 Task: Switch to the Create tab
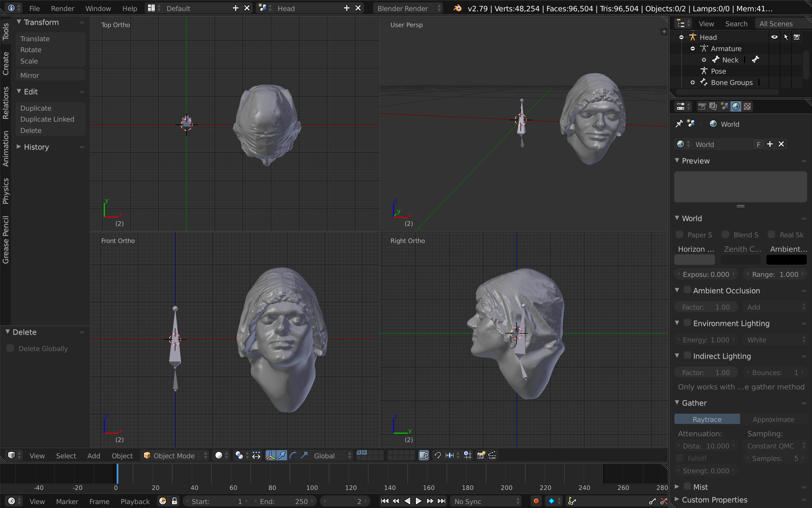5,63
